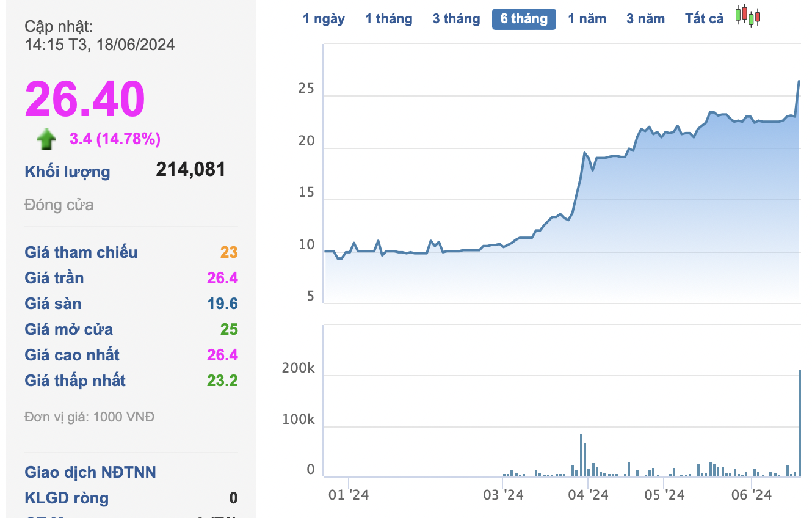812x518 pixels.
Task: Click the current price 26.40
Action: tap(85, 99)
